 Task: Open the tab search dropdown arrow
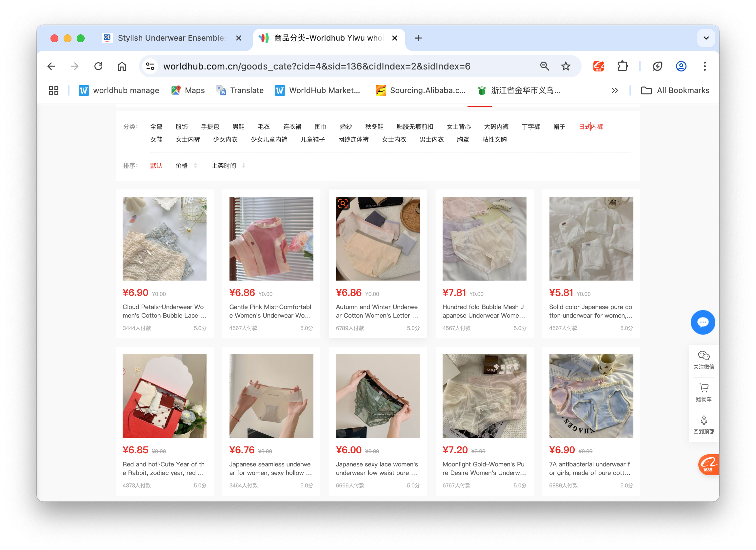(706, 38)
